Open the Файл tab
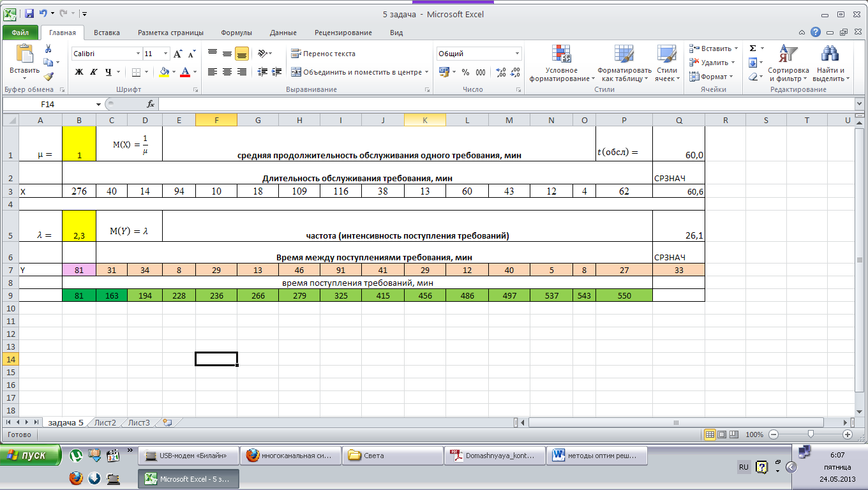868x490 pixels. point(20,33)
